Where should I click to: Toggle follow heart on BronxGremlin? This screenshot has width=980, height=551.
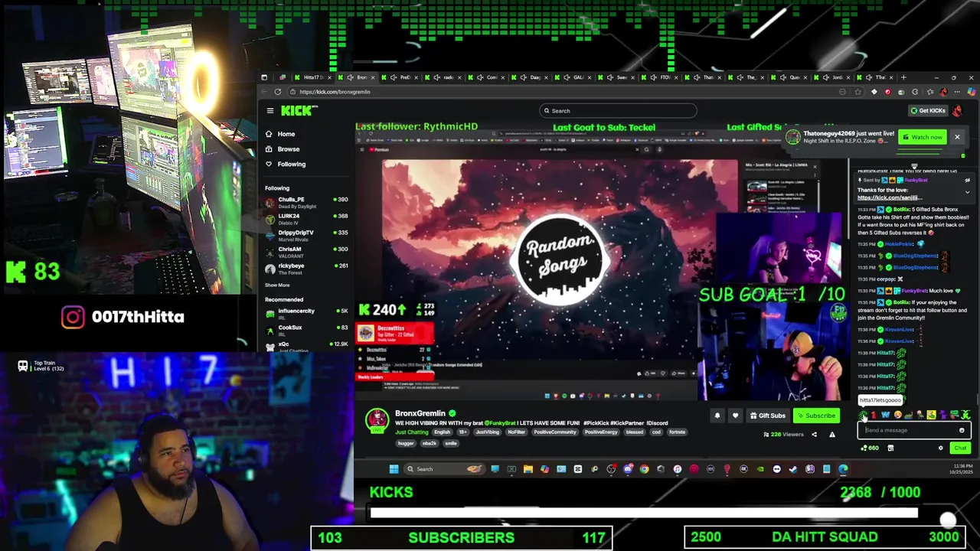[x=735, y=416]
